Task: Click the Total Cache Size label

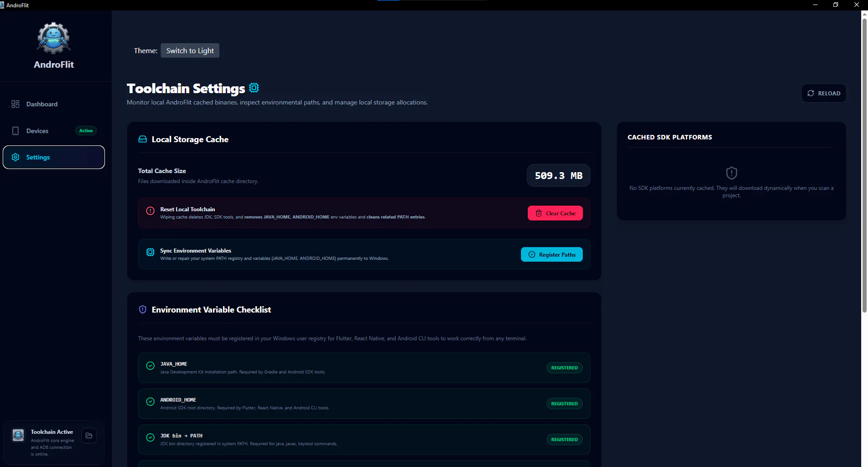Action: click(162, 171)
